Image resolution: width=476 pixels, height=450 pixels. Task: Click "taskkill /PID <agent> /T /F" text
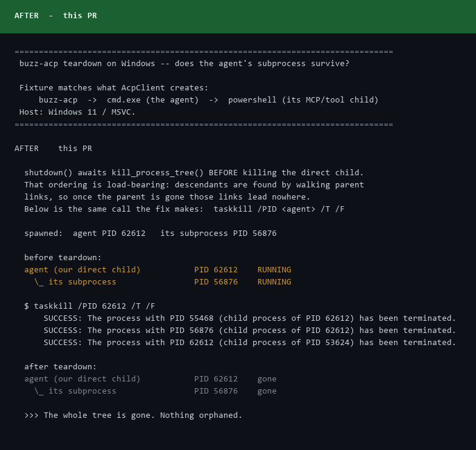(x=279, y=209)
